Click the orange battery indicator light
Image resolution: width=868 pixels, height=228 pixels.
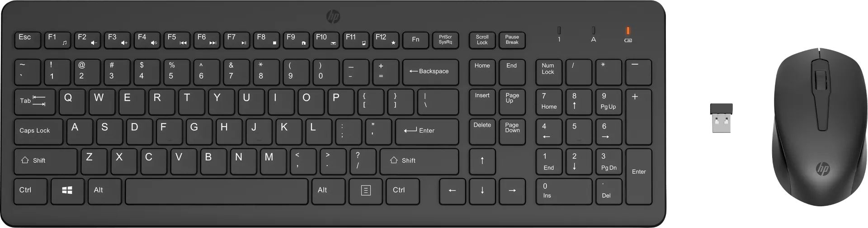click(x=628, y=30)
